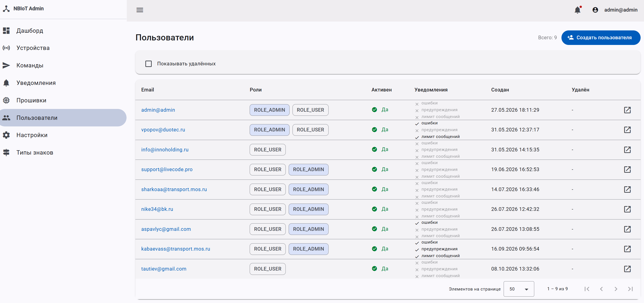Screen dimensions: 644x303
Task: Click the date 16.09.2026 09:56:54
Action: tap(515, 249)
